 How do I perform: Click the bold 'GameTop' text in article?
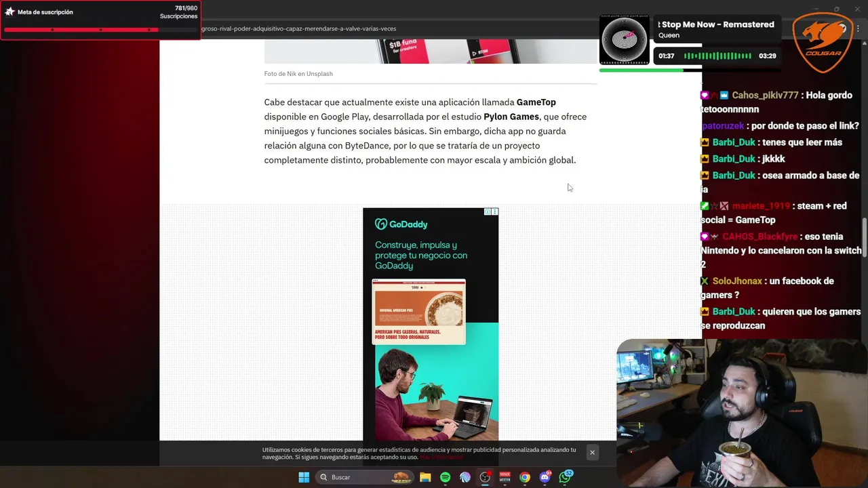click(x=536, y=102)
